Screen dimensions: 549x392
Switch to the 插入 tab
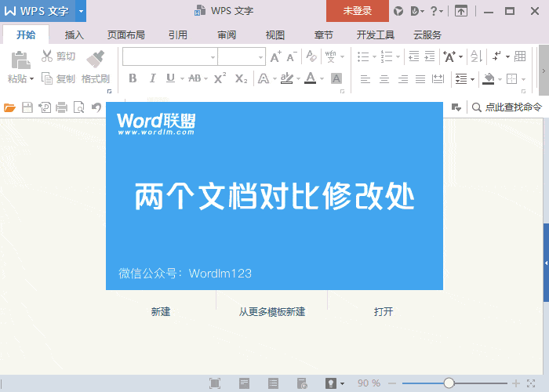pyautogui.click(x=74, y=35)
